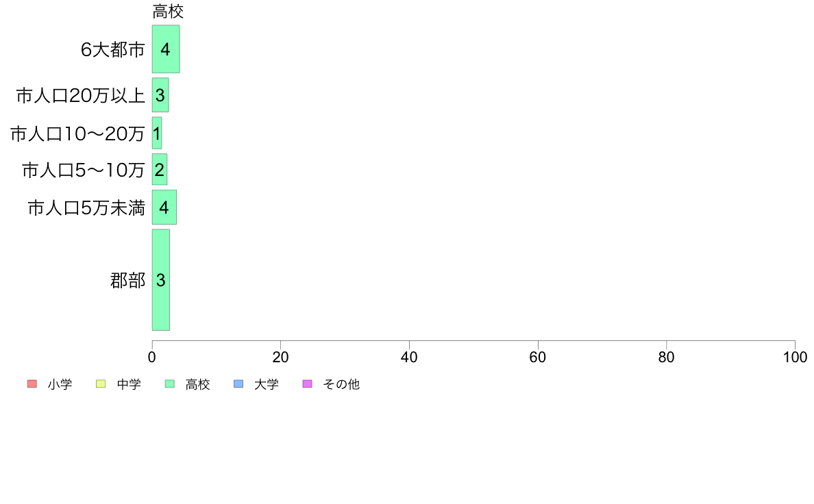Click the 高校 column header label
The image size is (814, 504).
(168, 12)
